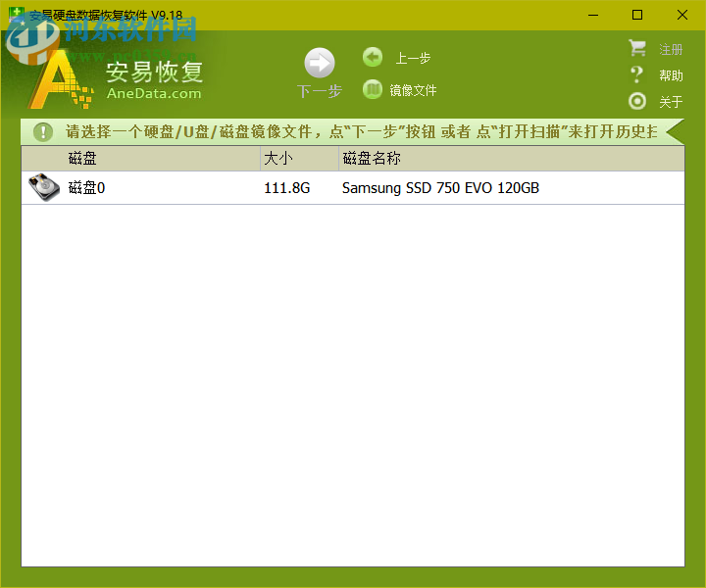Open the 关于 about link

671,102
